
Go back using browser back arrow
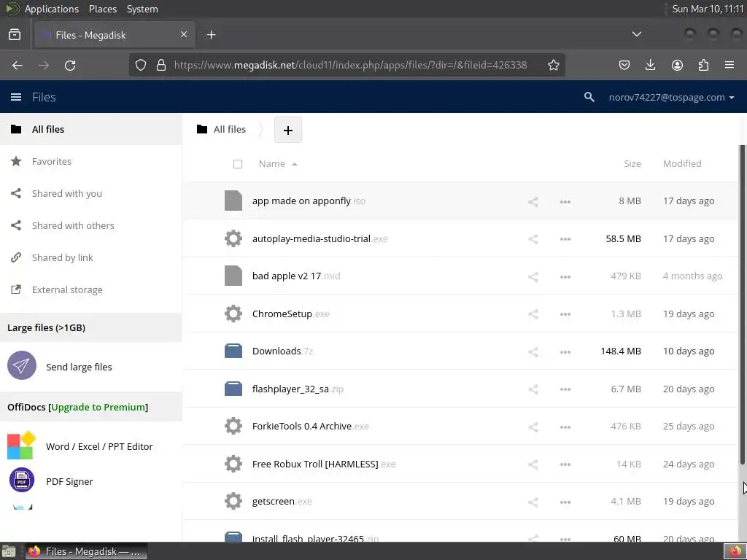(x=18, y=65)
